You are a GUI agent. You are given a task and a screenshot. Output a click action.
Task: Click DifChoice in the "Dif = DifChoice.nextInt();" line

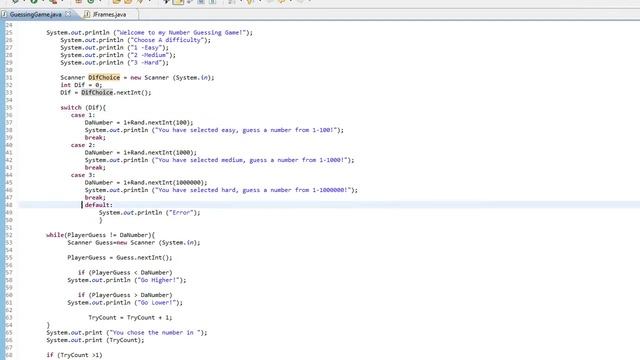[x=97, y=92]
